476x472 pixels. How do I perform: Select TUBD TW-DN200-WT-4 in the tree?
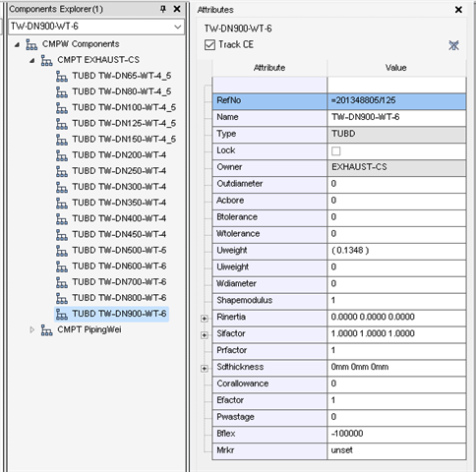click(x=119, y=155)
